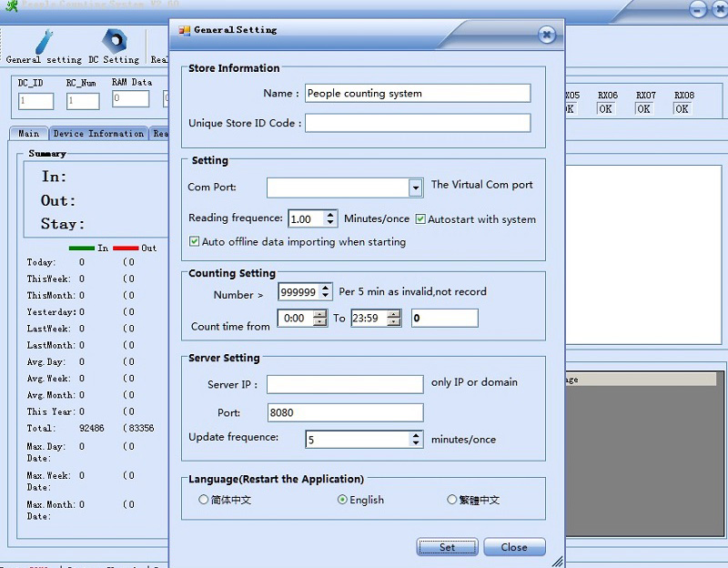Viewport: 728px width, 568px height.
Task: Click the 'Yesterday:' summary row label
Action: pyautogui.click(x=52, y=312)
